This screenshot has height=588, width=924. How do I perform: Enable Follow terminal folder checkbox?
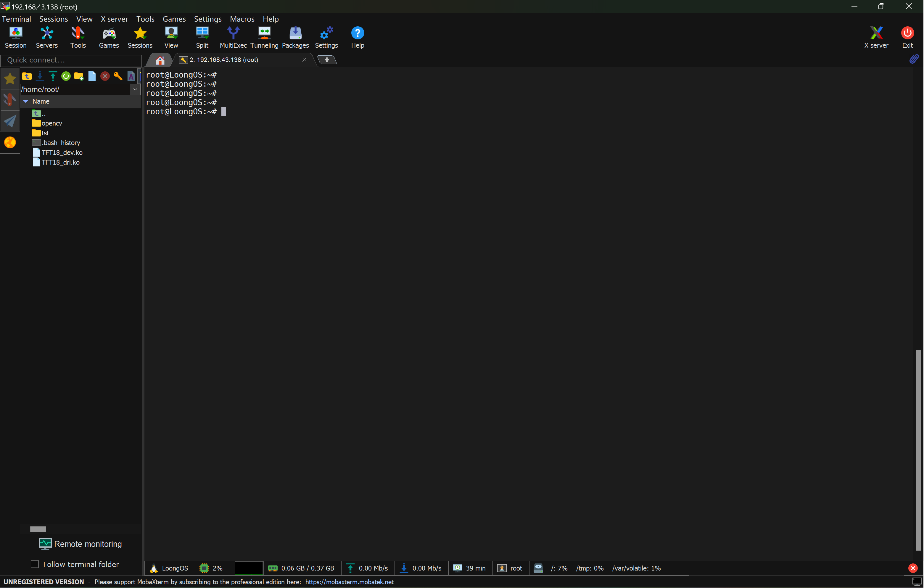[x=35, y=564]
